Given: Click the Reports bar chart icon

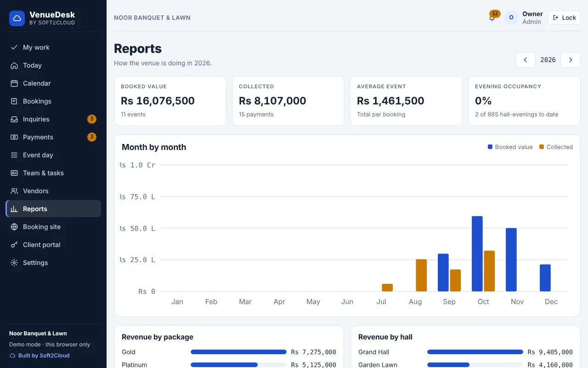Looking at the screenshot, I should [14, 209].
